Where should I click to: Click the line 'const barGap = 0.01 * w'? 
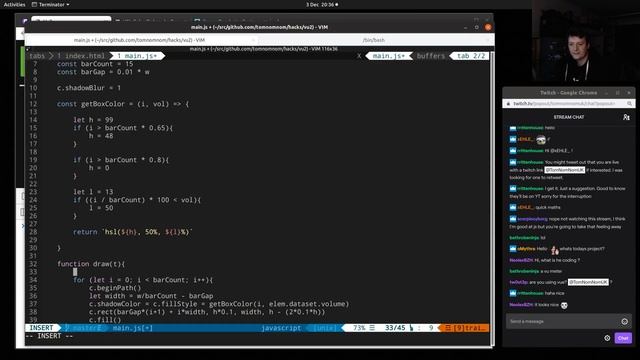pos(103,72)
